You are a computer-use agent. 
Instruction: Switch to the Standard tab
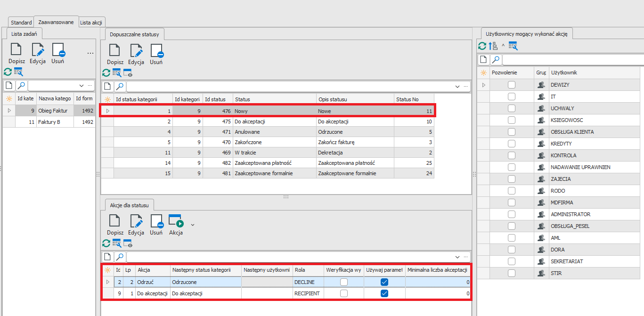pos(21,23)
